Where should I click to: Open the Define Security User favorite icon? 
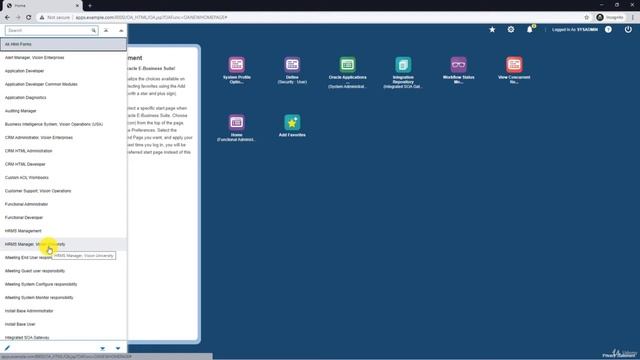coord(292,65)
